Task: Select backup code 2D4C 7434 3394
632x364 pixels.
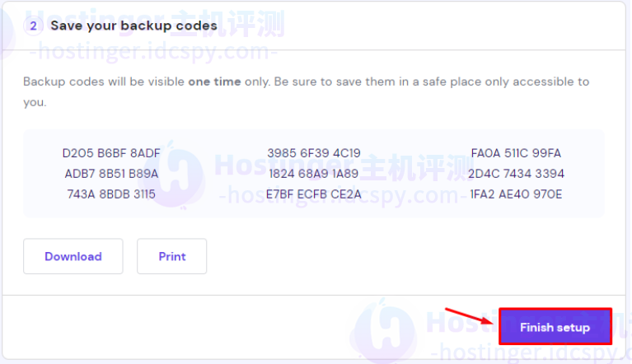Action: point(516,174)
